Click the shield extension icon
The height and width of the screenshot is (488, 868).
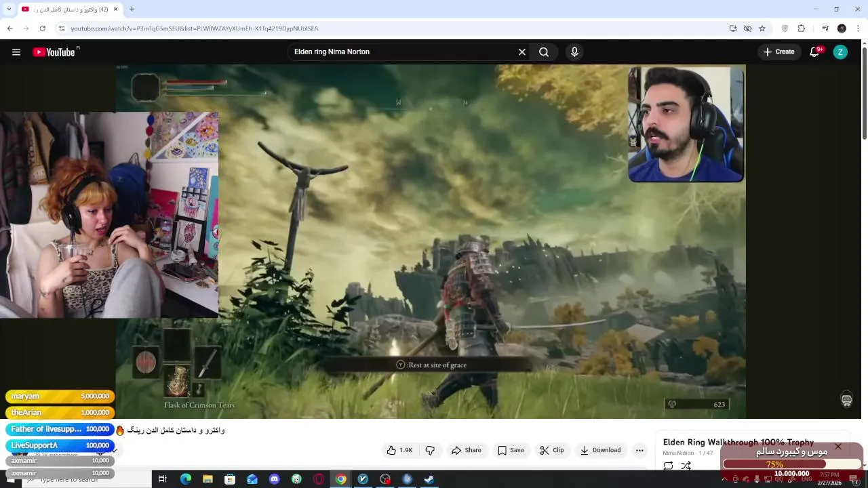click(x=785, y=28)
